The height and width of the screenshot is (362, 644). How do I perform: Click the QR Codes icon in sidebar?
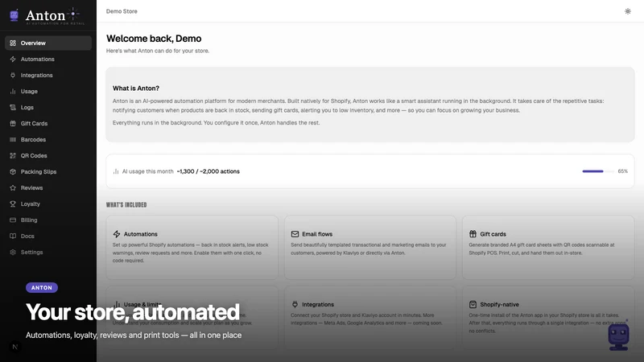click(x=13, y=155)
